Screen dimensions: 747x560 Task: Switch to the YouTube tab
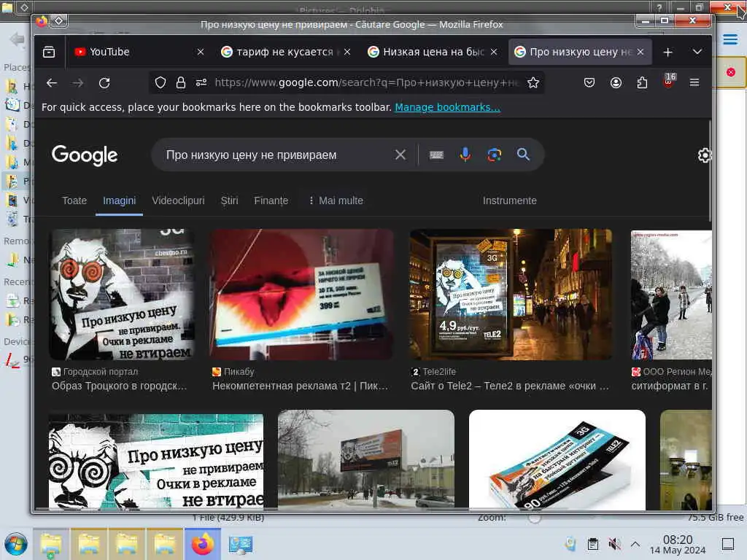tap(133, 52)
